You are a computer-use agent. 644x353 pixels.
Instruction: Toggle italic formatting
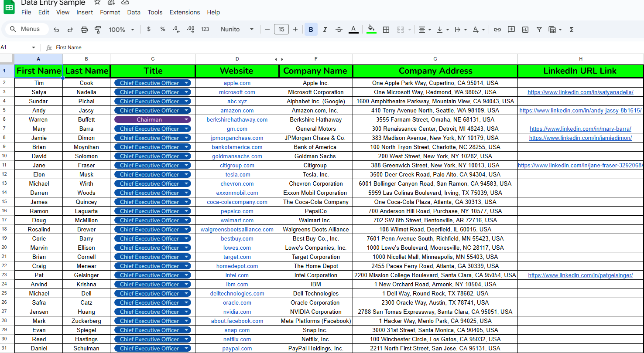click(x=325, y=30)
